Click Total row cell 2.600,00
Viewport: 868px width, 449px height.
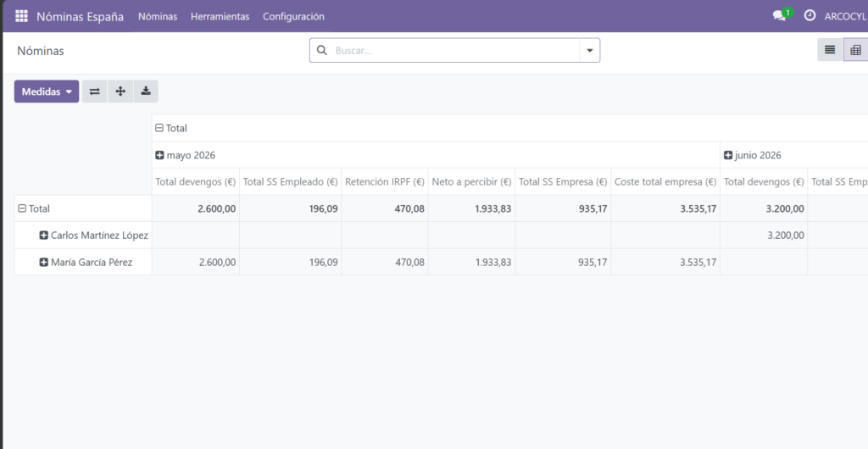[x=196, y=208]
